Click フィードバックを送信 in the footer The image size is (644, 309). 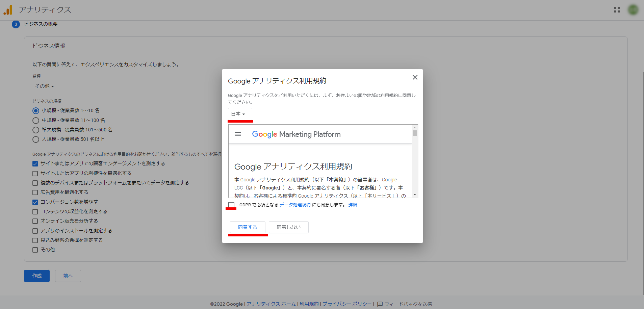click(408, 304)
